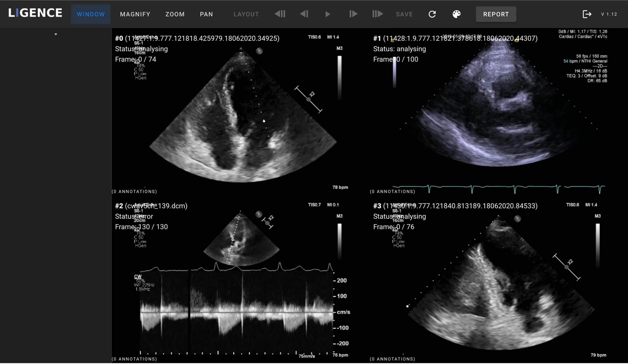Screen dimensions: 628x364
Task: Click 'Frame: 0 / 76' text
Action: tap(394, 227)
